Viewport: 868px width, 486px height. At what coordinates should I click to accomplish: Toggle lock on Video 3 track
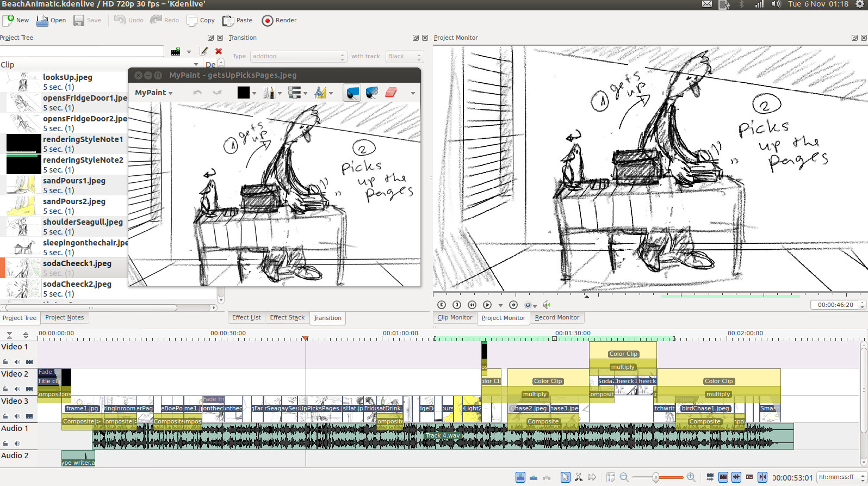pos(5,416)
